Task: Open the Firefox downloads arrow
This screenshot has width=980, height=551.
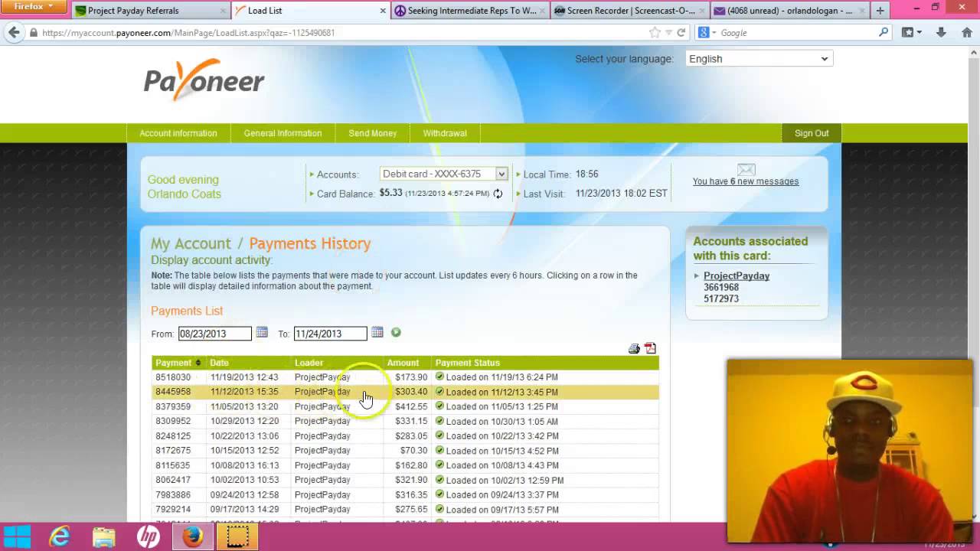Action: pyautogui.click(x=942, y=33)
